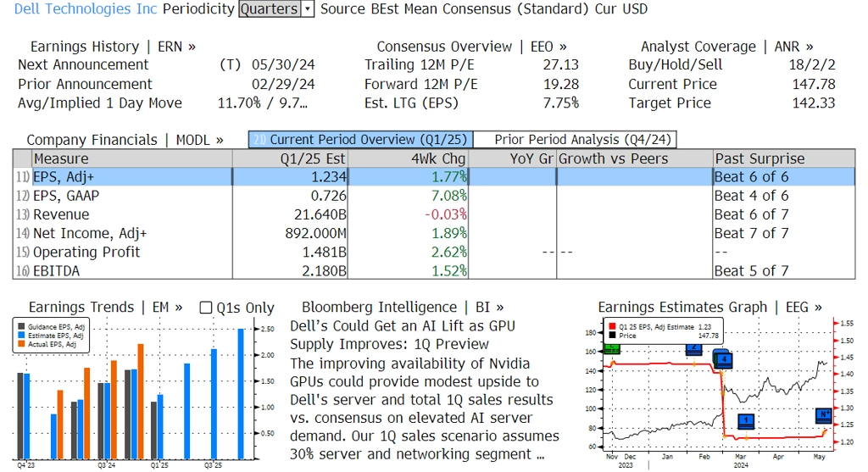Viewport: 868px width, 472px height.
Task: Select the EPS, Adj+ row
Action: tap(433, 177)
